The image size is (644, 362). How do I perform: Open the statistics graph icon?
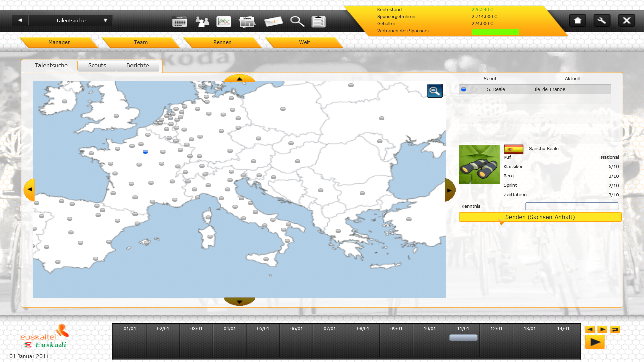[224, 22]
